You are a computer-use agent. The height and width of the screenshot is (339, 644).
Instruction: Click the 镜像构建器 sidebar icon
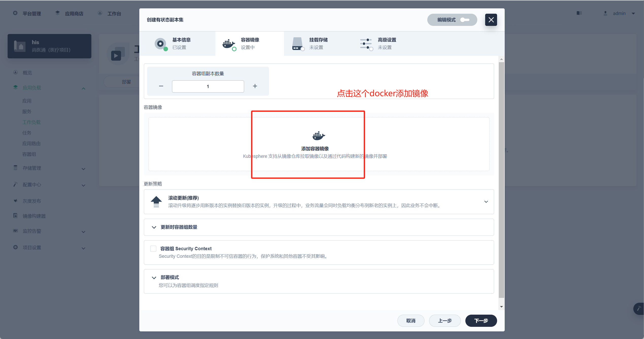click(x=15, y=215)
